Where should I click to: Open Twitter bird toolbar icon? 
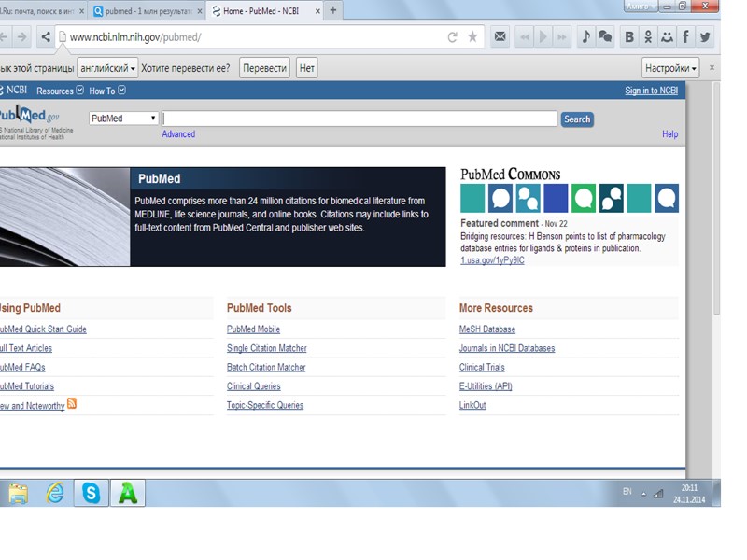(x=705, y=36)
